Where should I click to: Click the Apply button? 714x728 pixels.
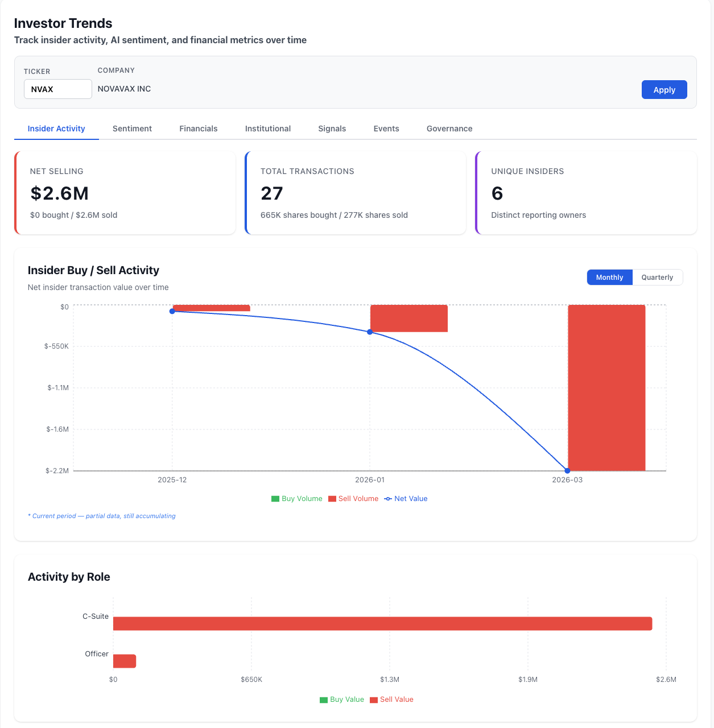[664, 90]
